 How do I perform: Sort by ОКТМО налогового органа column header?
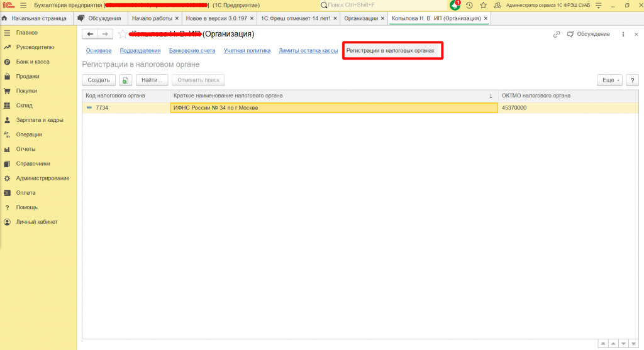(x=568, y=96)
